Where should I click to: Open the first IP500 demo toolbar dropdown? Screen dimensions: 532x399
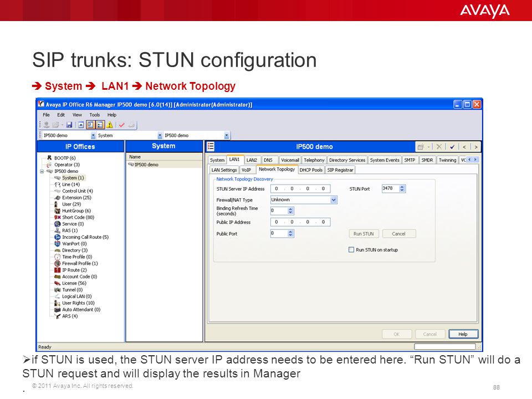(93, 135)
